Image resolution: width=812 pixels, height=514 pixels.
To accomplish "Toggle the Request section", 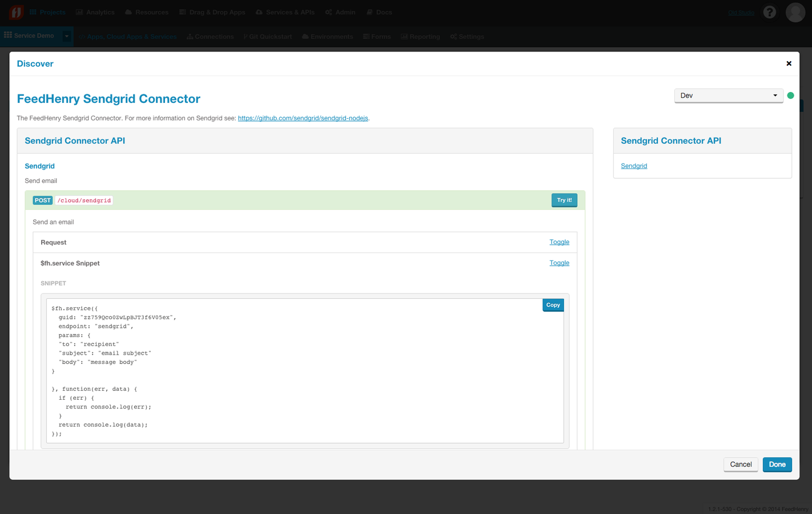I will point(559,242).
